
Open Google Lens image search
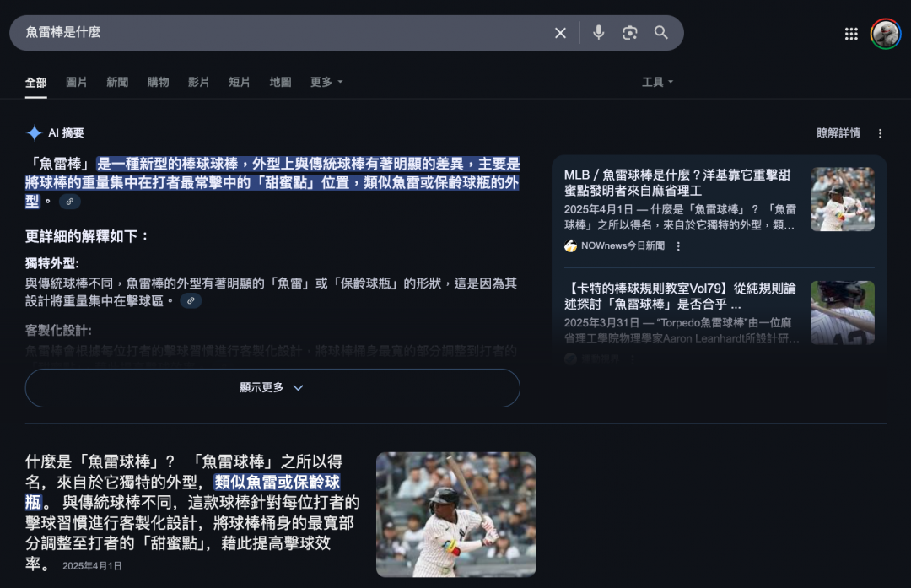630,33
